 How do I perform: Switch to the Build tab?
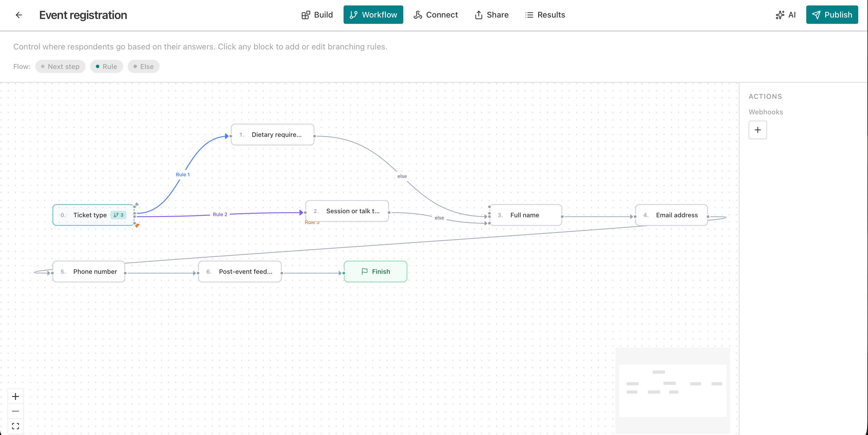point(317,15)
